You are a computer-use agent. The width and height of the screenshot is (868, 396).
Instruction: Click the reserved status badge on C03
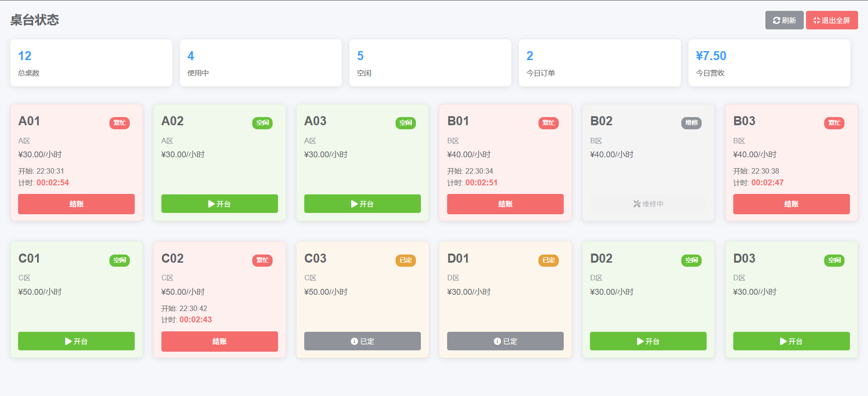[x=406, y=260]
